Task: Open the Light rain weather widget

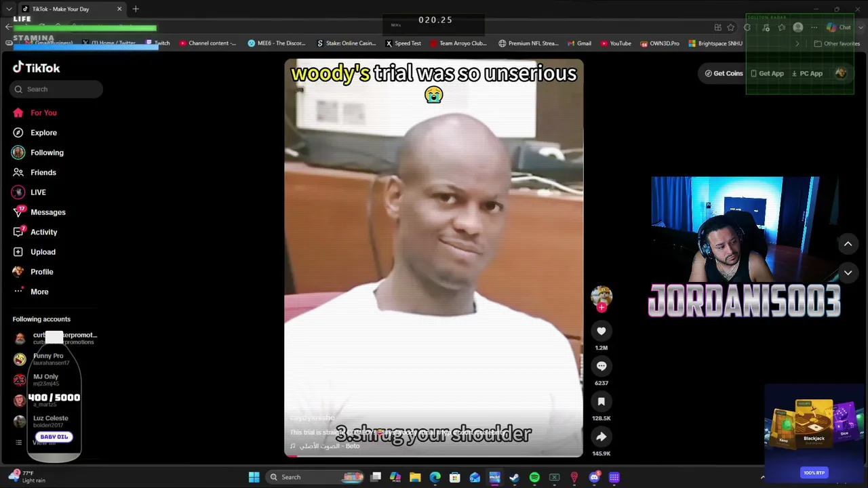Action: (x=27, y=476)
